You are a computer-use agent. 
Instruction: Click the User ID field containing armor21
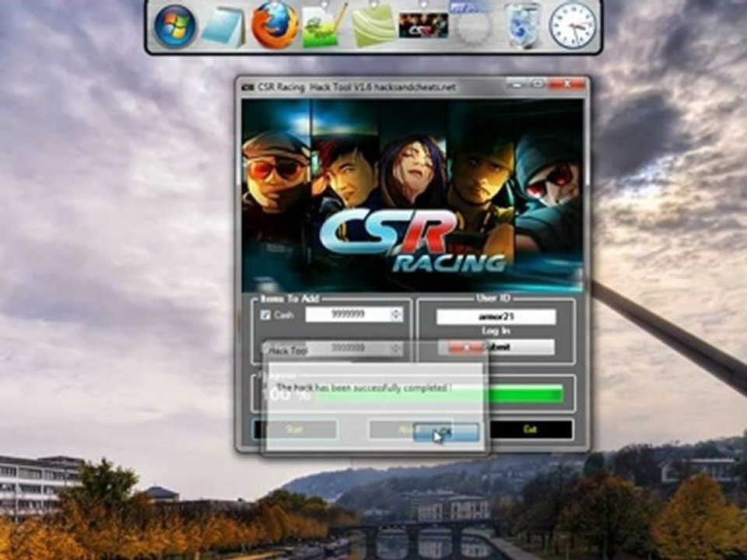(496, 317)
